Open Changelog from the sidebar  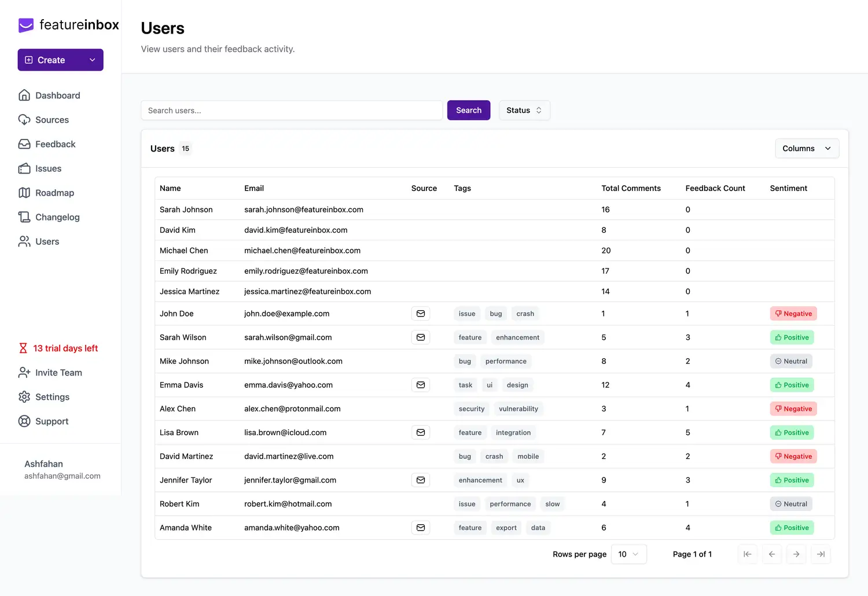tap(57, 217)
